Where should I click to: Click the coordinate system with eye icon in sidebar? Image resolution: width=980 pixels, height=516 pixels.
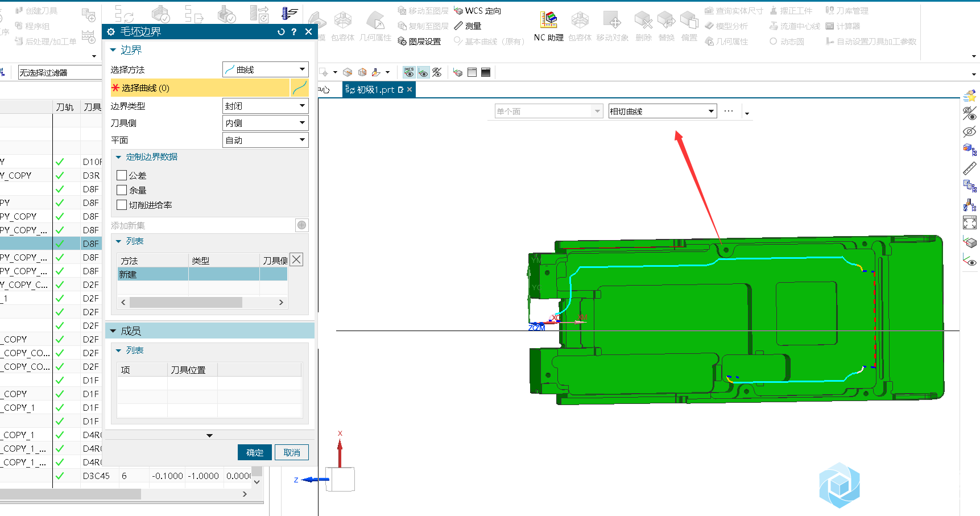(x=970, y=260)
